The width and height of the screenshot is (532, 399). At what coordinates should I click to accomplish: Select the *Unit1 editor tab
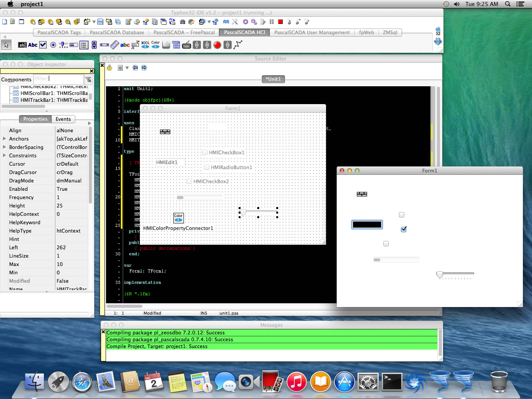click(x=273, y=79)
